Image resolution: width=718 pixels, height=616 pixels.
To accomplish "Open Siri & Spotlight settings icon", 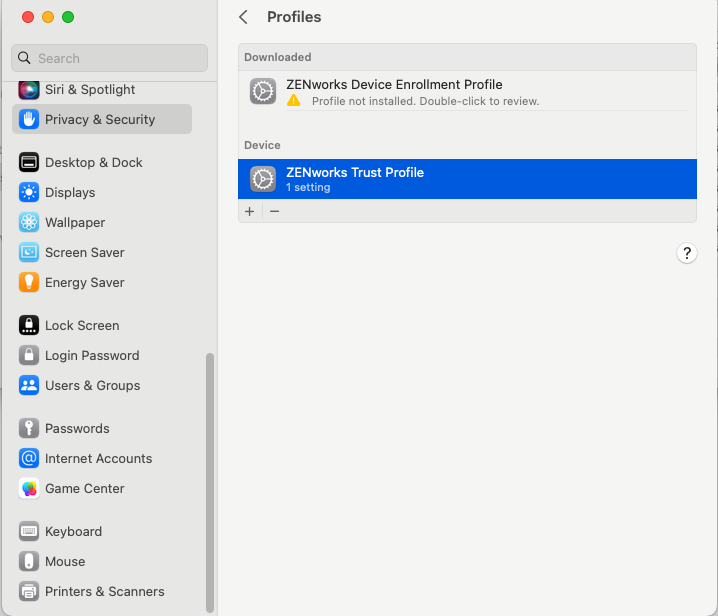I will [x=29, y=90].
